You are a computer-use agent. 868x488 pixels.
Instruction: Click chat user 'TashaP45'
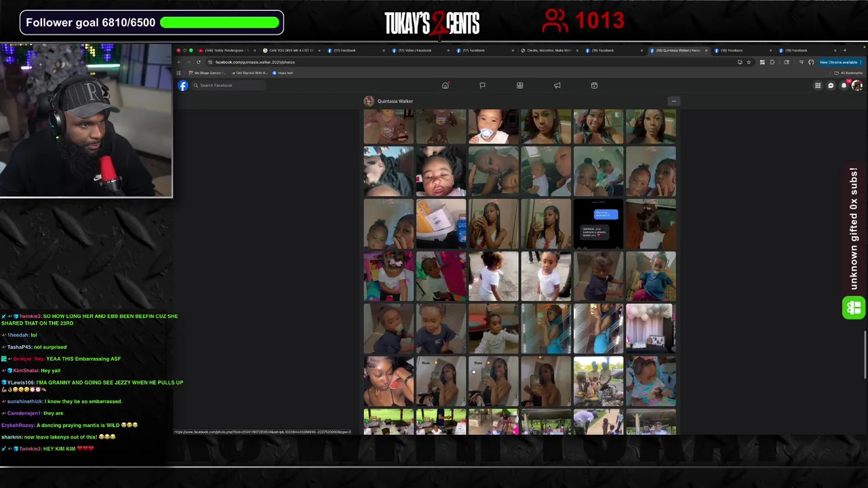tap(19, 347)
